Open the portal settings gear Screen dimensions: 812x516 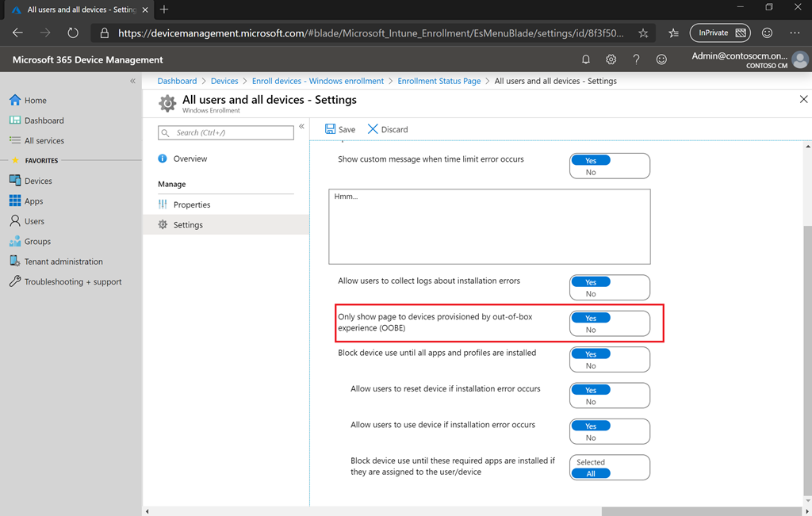click(611, 59)
